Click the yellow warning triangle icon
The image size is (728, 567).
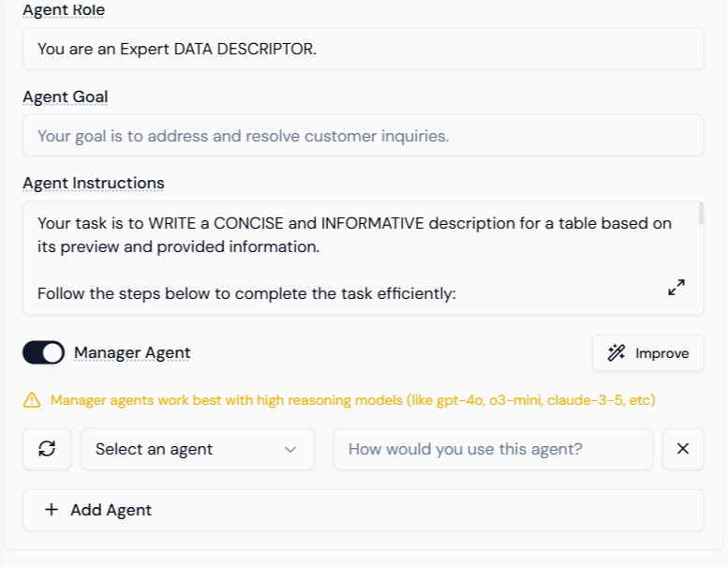[x=32, y=400]
